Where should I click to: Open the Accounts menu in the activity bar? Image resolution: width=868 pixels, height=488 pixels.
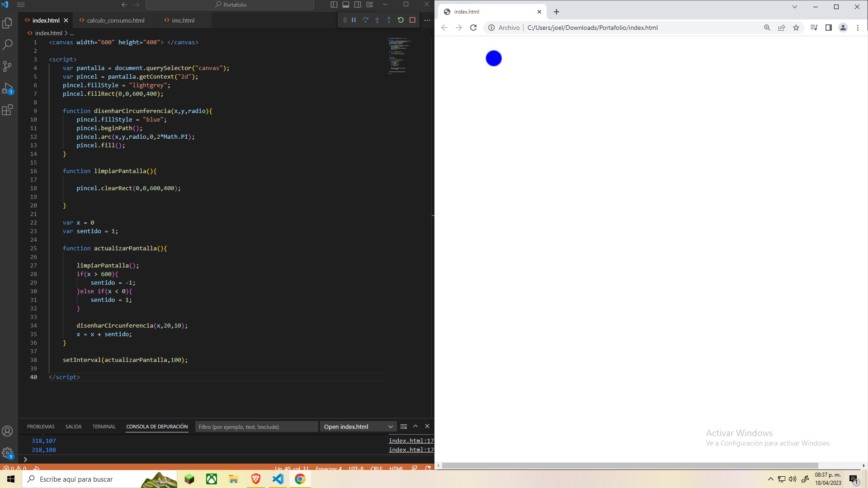[x=7, y=431]
